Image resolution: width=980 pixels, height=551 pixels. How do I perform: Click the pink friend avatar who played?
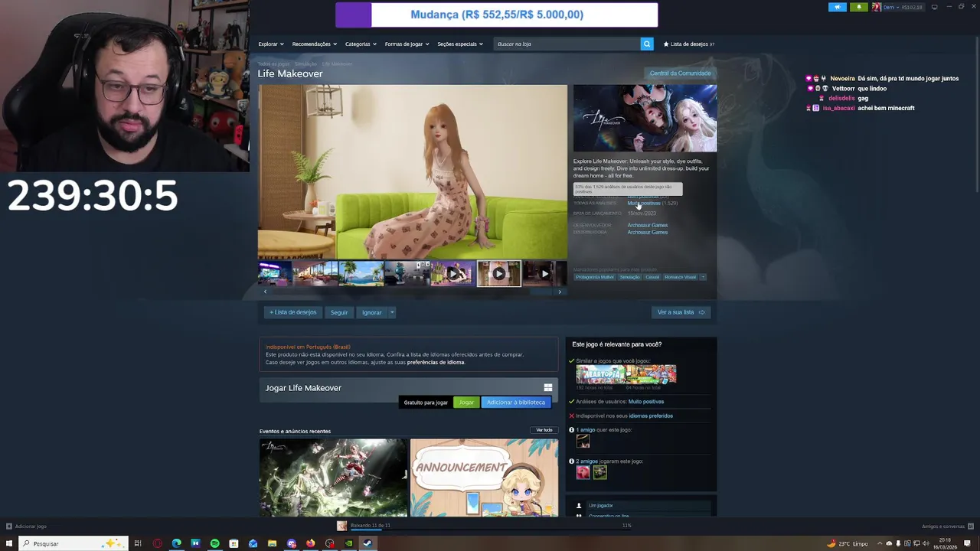point(583,473)
